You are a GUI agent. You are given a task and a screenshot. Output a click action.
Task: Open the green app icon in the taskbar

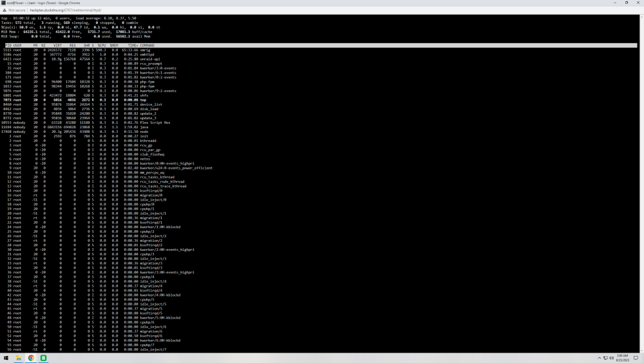pyautogui.click(x=44, y=358)
